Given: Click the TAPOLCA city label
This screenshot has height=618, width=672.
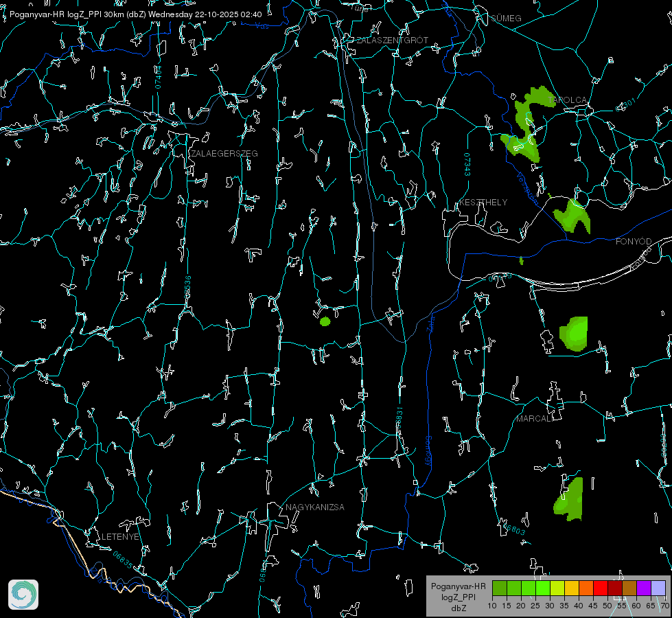Looking at the screenshot, I should point(568,100).
